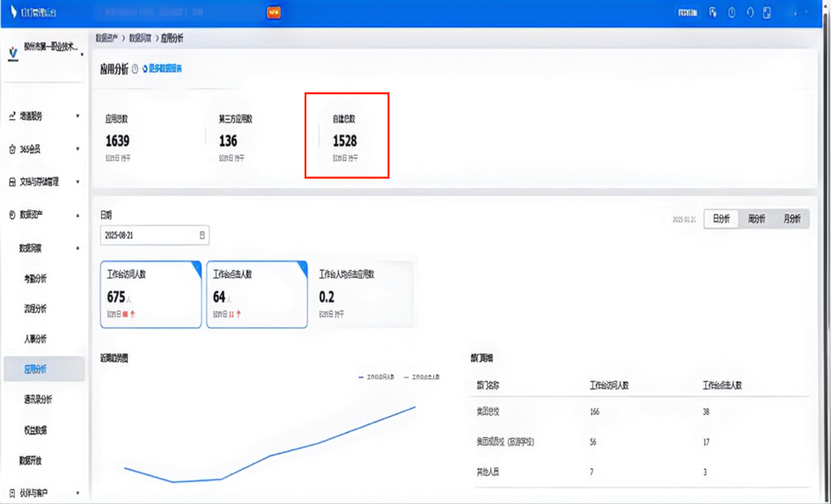Select the 工作台点击人数 64 card

(x=257, y=295)
